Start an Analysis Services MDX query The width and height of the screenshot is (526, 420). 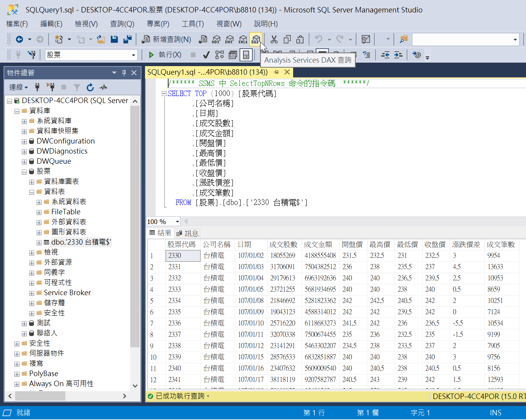click(x=216, y=39)
